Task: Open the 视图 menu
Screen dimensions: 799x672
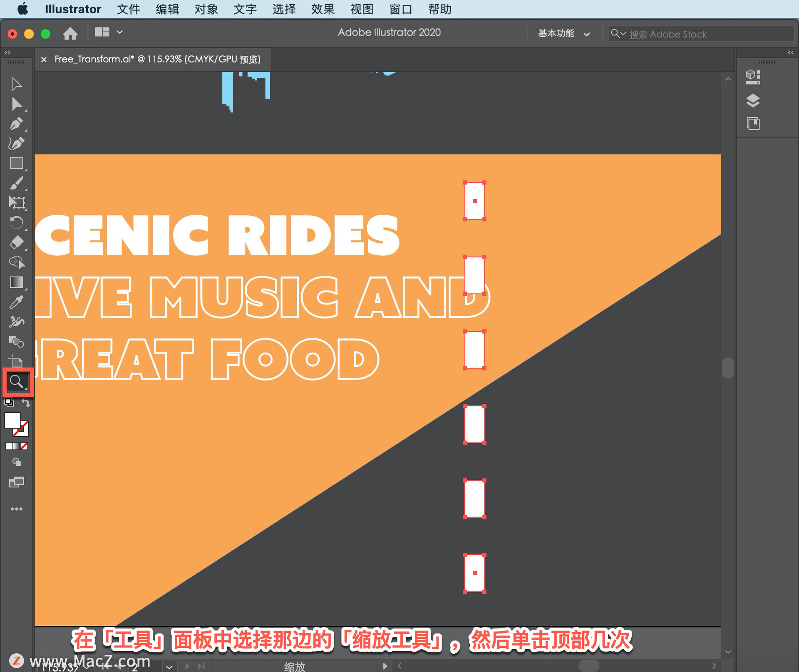Action: [362, 9]
